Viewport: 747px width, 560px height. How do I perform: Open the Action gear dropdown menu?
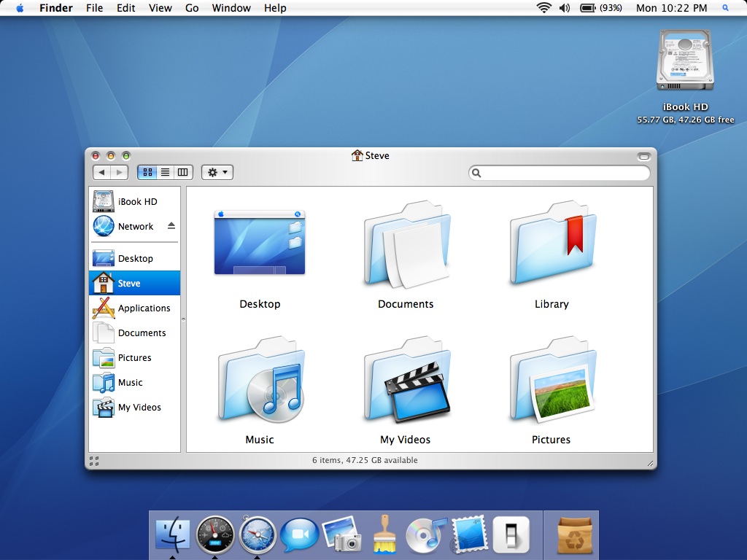pos(217,173)
